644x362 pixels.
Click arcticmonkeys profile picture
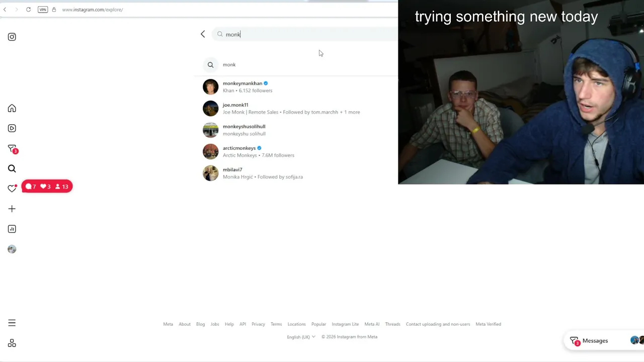click(x=211, y=152)
